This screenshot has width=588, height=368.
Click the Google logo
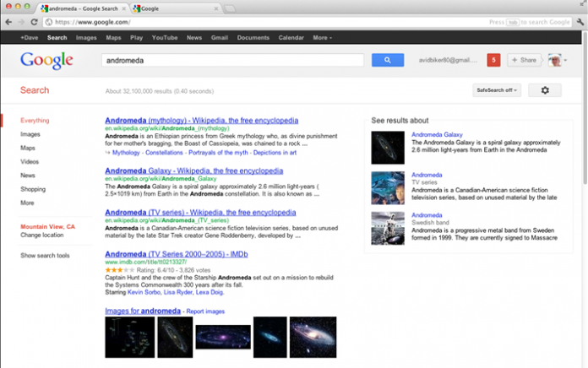(46, 61)
